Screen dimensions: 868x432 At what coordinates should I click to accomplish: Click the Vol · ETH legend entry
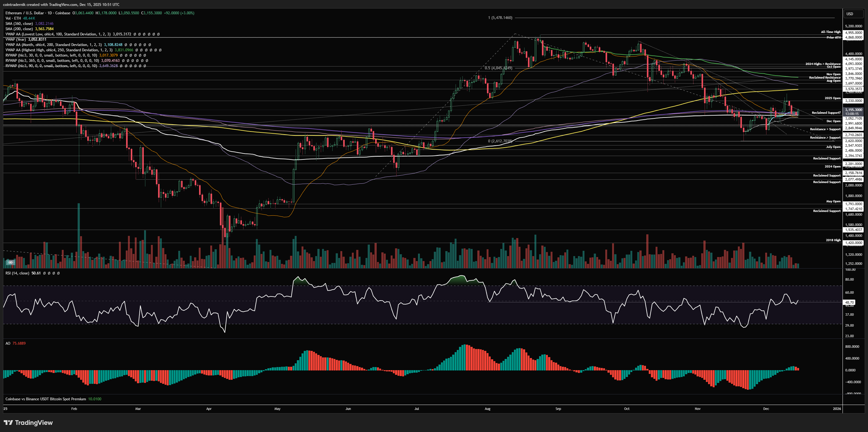click(x=13, y=18)
